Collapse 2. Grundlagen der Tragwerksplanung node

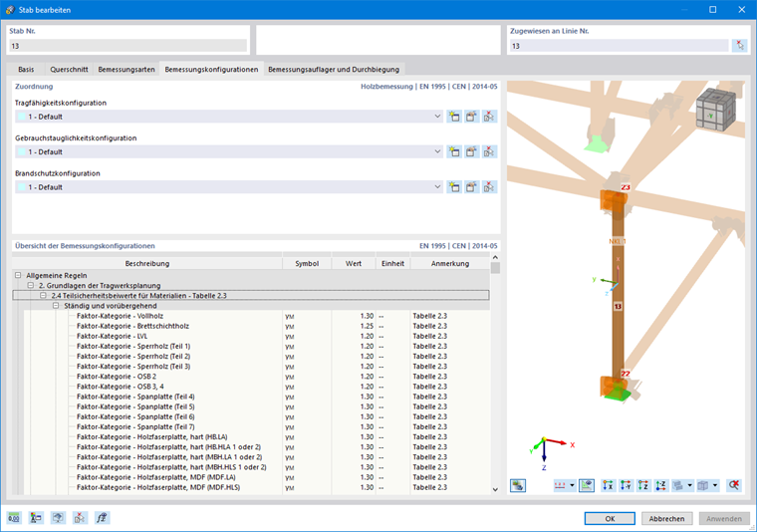click(31, 285)
